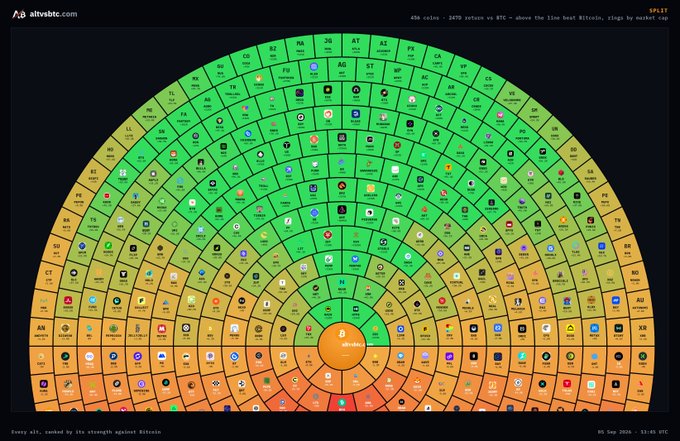Select the HO tile on the outer ring

[111, 152]
